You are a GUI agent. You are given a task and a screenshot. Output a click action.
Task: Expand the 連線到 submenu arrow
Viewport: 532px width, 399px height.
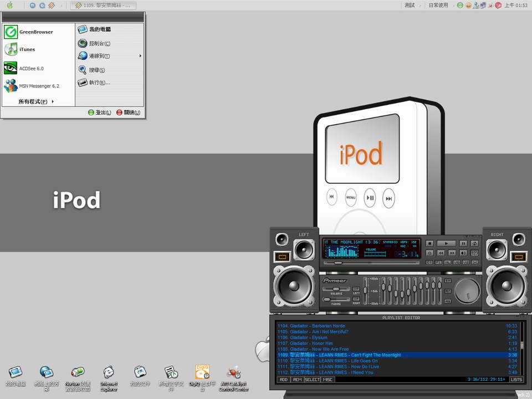pyautogui.click(x=140, y=55)
